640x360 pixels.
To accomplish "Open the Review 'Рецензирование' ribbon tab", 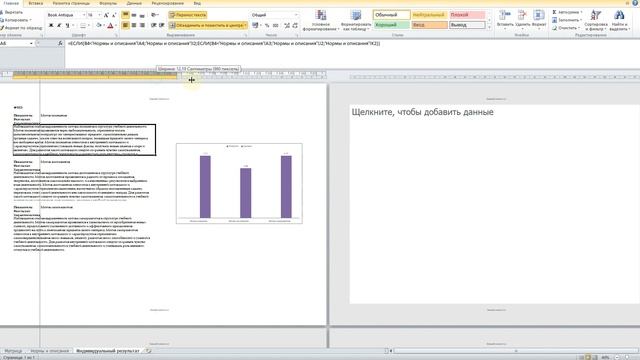I will [x=167, y=3].
